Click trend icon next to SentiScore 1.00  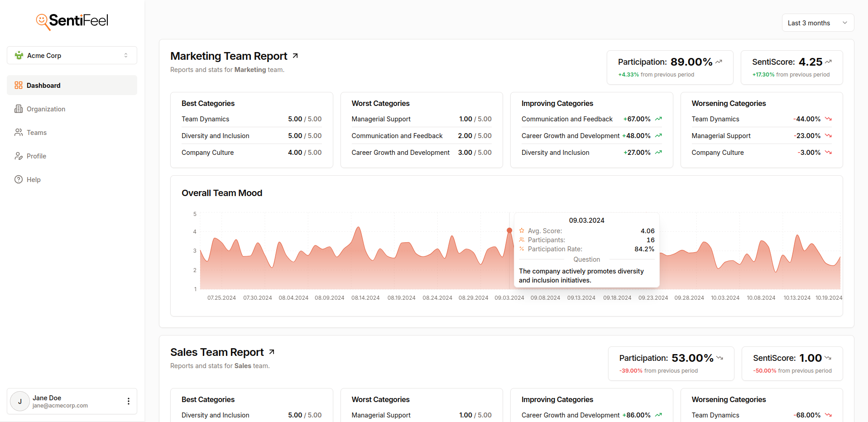828,358
